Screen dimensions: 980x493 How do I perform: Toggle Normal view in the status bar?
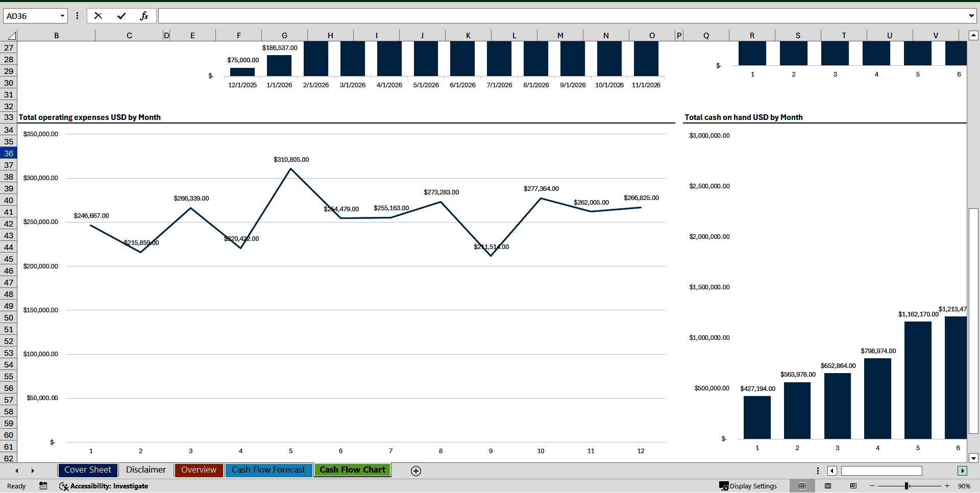tap(801, 486)
